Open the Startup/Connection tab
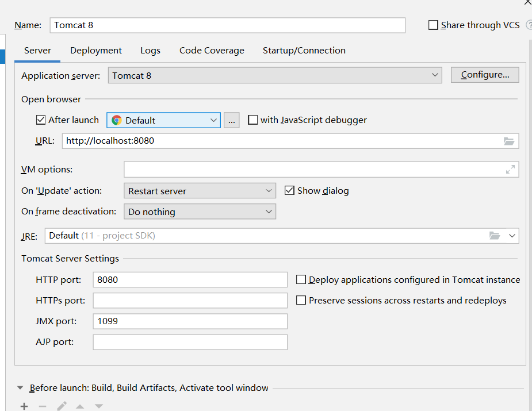Image resolution: width=532 pixels, height=411 pixels. pyautogui.click(x=304, y=51)
